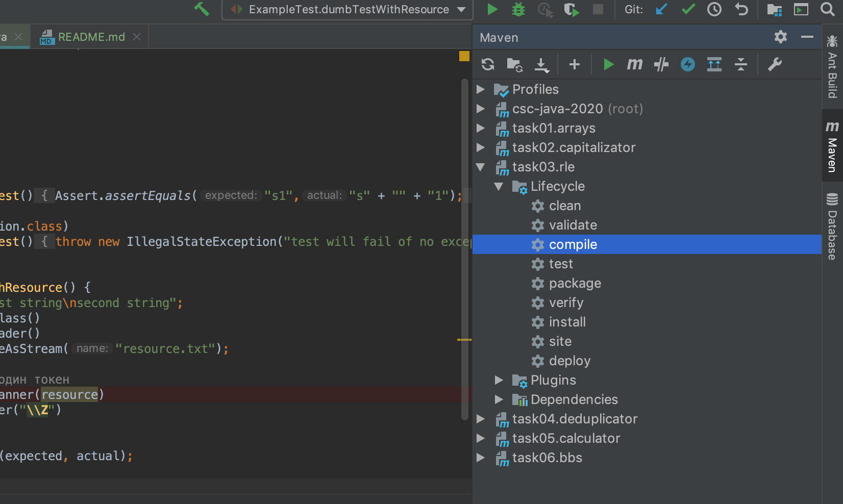Click the profiler run icon in the top toolbar
Image resolution: width=843 pixels, height=504 pixels.
(x=545, y=10)
